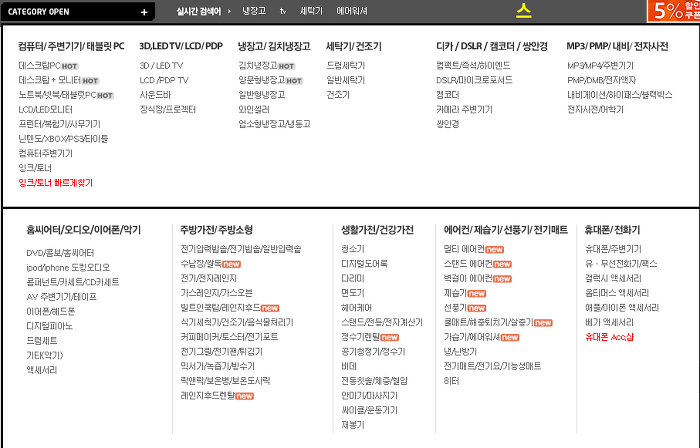This screenshot has width=700, height=448.
Task: Go to 커피메이커/토스터/전기포트 link
Action: click(x=229, y=337)
